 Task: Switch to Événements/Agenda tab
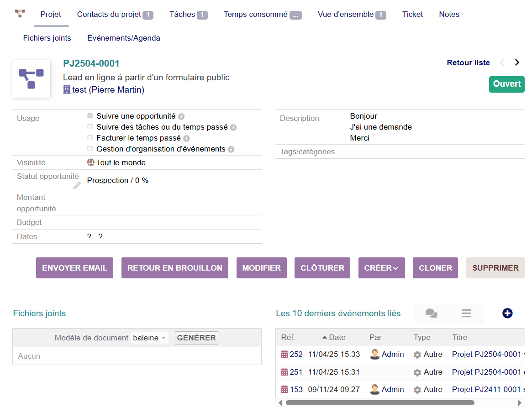[124, 38]
